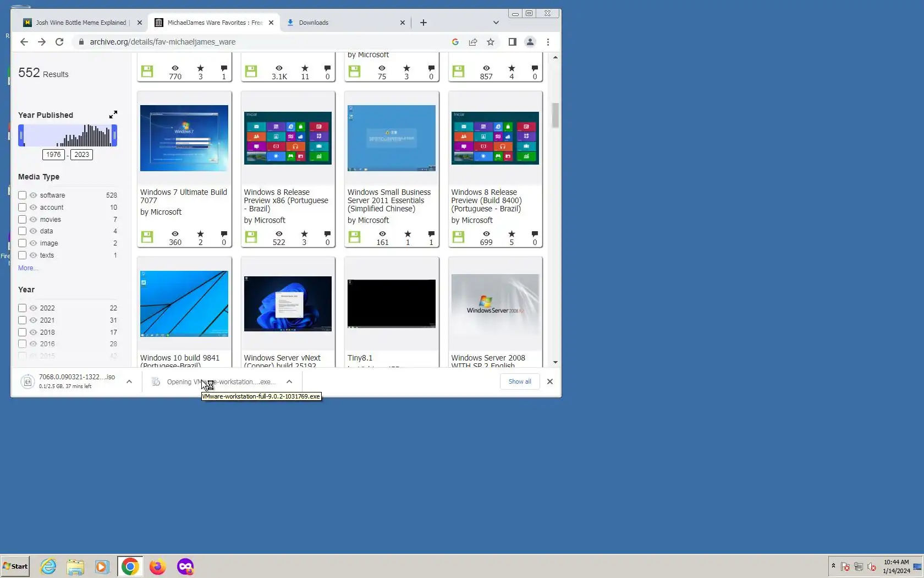Select the MichaelJames Ware Favorites tab
This screenshot has width=924, height=578.
tap(215, 23)
